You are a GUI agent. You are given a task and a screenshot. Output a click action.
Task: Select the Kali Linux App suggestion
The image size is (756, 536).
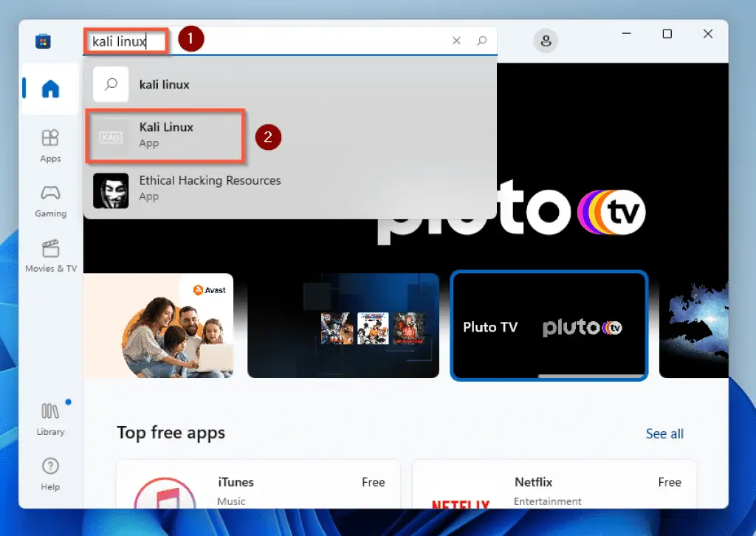165,135
